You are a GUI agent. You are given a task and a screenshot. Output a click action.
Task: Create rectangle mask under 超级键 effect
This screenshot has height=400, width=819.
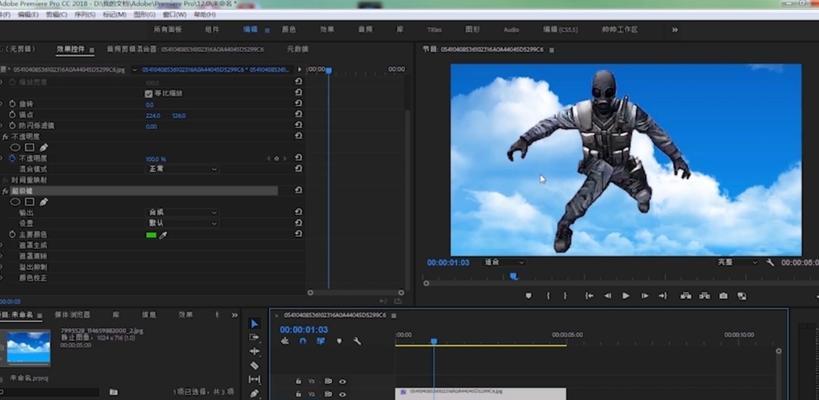(x=30, y=202)
